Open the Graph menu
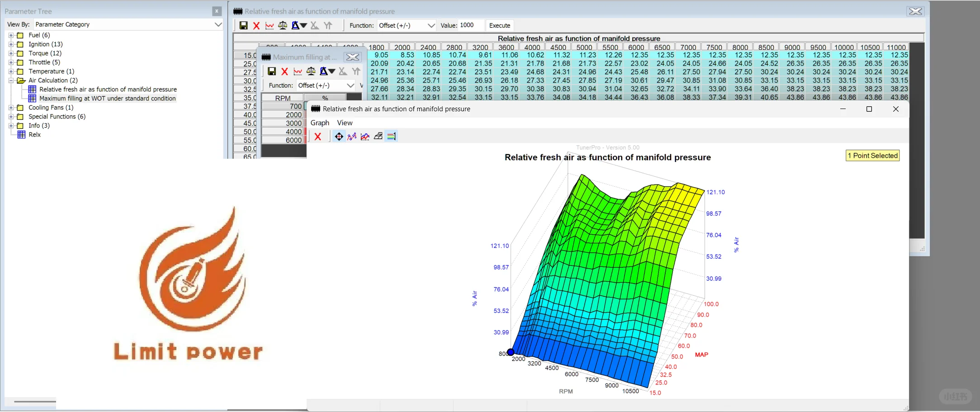Image resolution: width=980 pixels, height=412 pixels. [320, 123]
